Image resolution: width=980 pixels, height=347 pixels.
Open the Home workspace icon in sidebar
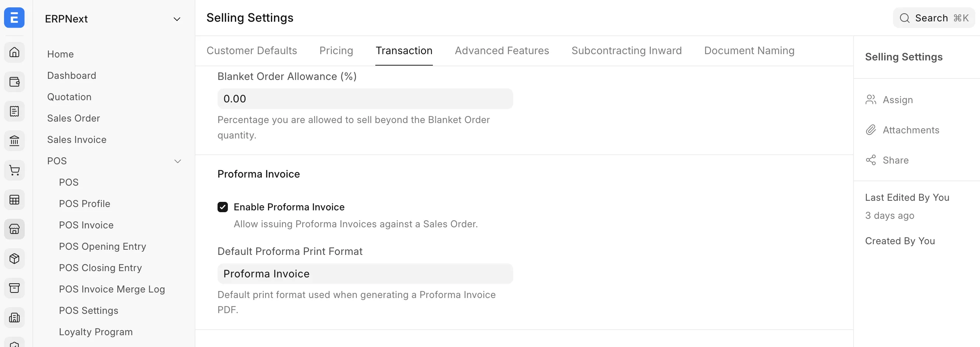point(14,52)
